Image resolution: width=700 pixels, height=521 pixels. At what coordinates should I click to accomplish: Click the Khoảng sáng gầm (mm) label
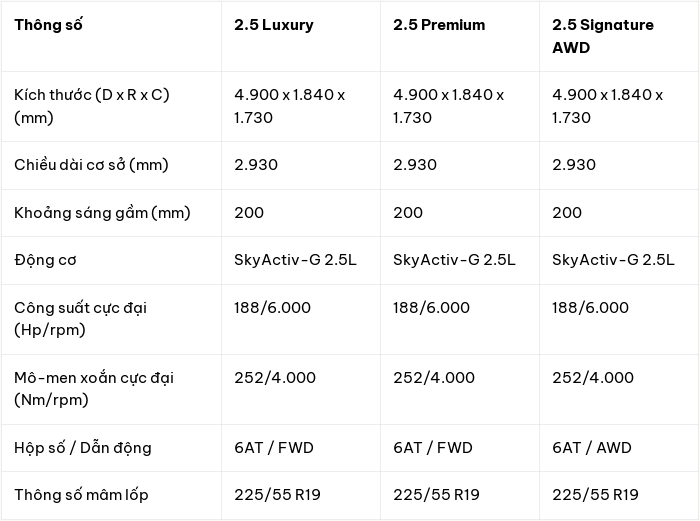pyautogui.click(x=102, y=213)
